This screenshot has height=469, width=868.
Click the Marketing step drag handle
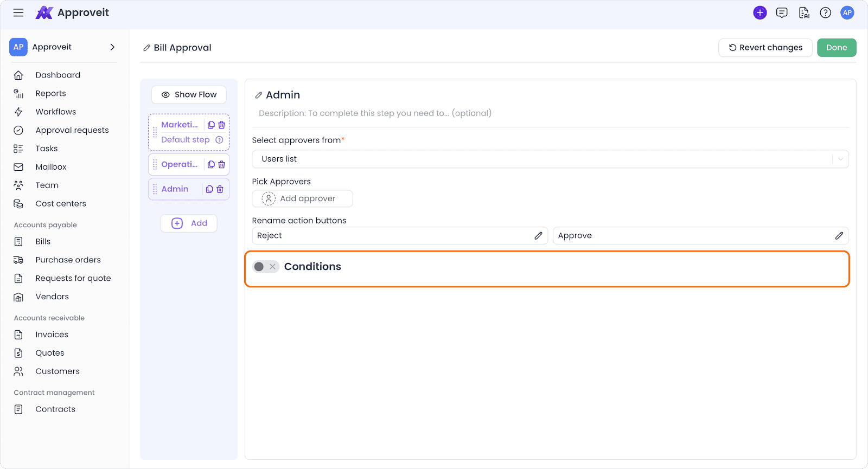click(155, 132)
